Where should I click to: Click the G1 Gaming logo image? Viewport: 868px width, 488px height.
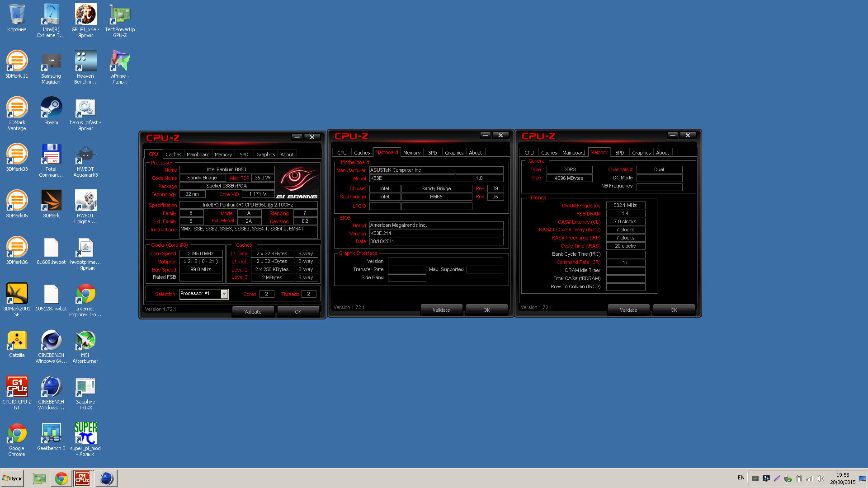(297, 182)
